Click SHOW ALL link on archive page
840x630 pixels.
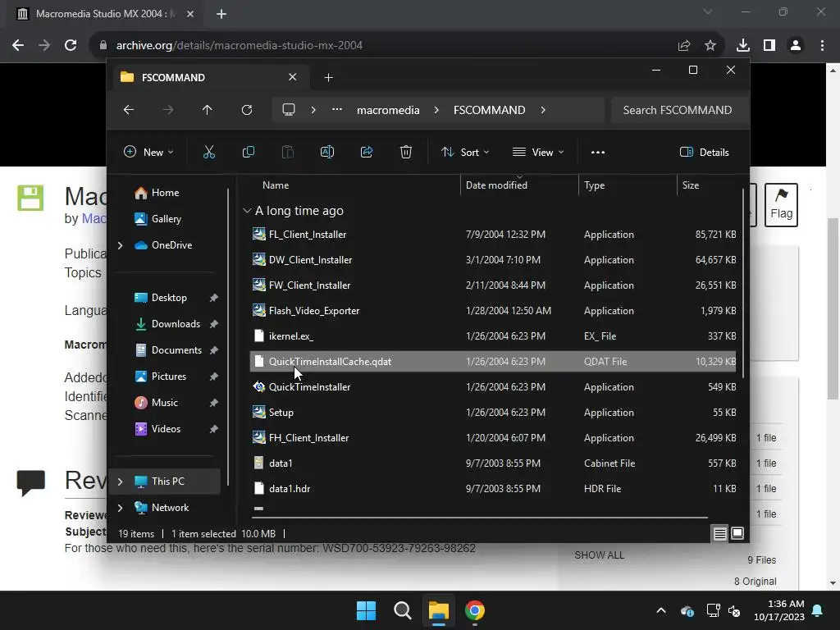click(599, 555)
